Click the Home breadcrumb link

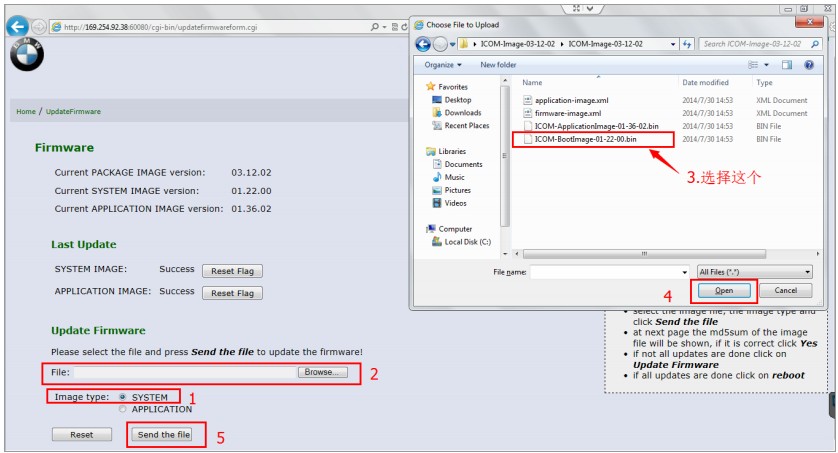tap(26, 111)
